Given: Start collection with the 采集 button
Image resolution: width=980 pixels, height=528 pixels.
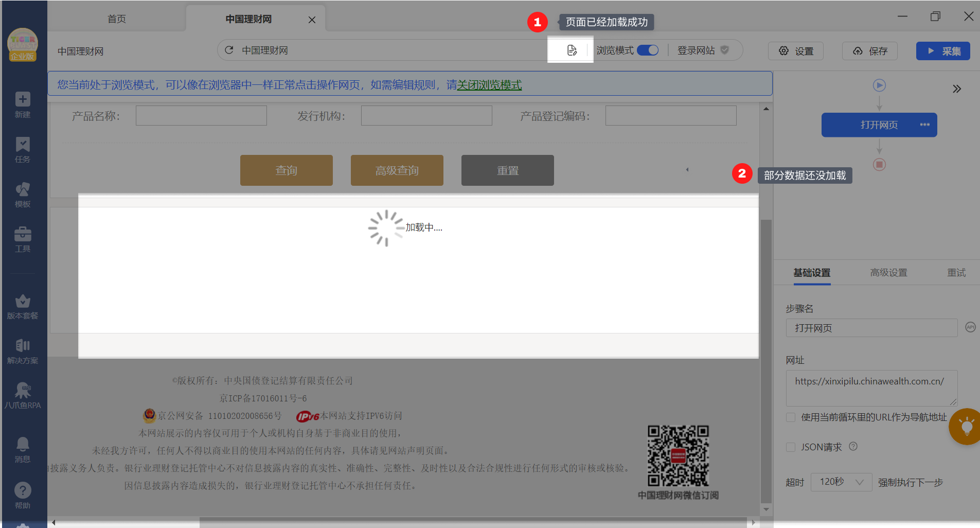Looking at the screenshot, I should tap(943, 51).
